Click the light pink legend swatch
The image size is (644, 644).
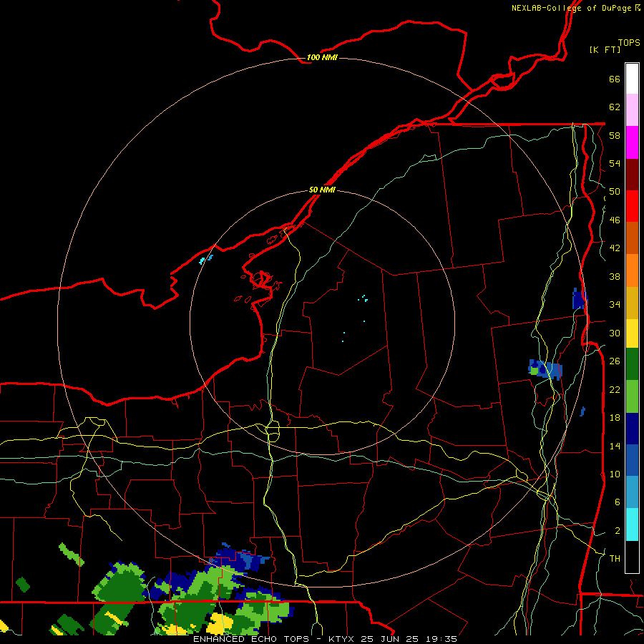(x=632, y=110)
